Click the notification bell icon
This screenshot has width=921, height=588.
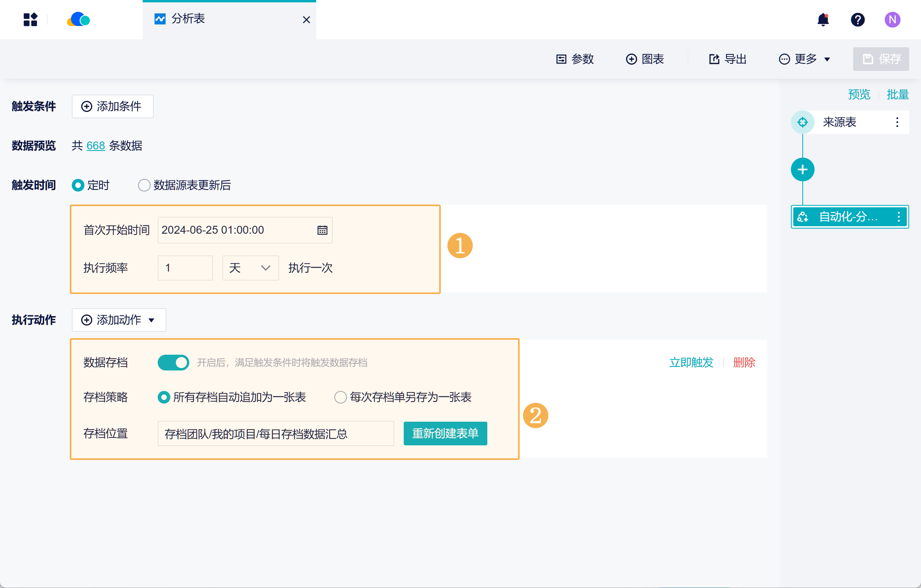[823, 19]
